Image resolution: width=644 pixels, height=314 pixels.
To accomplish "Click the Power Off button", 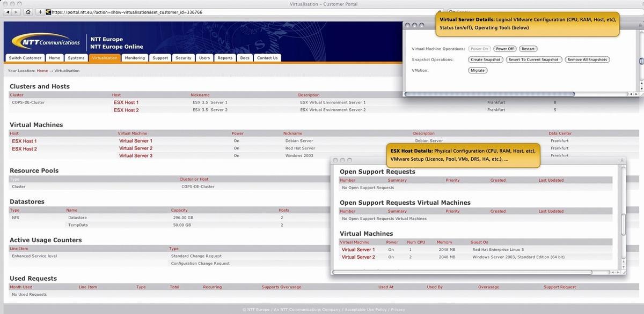I will (x=504, y=49).
